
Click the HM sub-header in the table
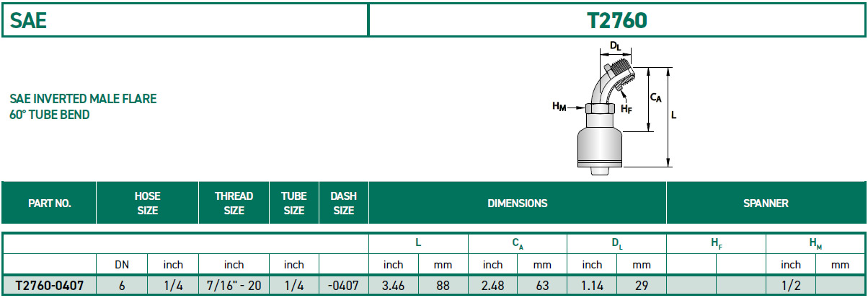tap(815, 244)
